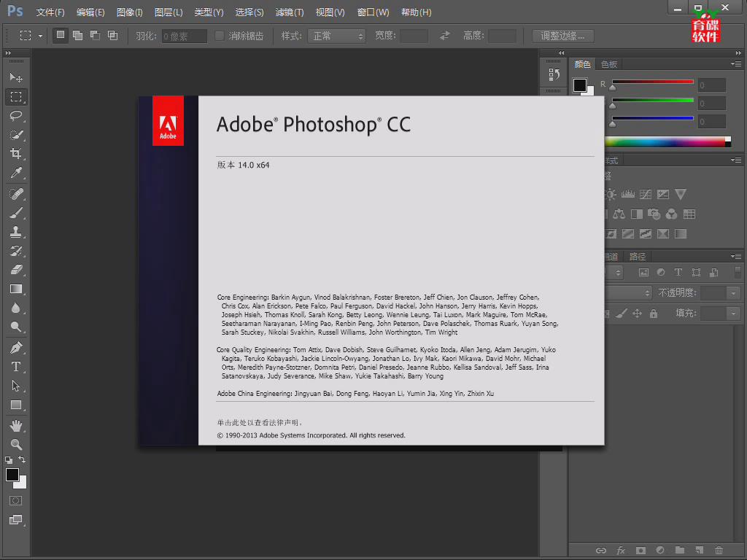This screenshot has height=560, width=747.
Task: Collapse the right panel dock
Action: pos(738,52)
